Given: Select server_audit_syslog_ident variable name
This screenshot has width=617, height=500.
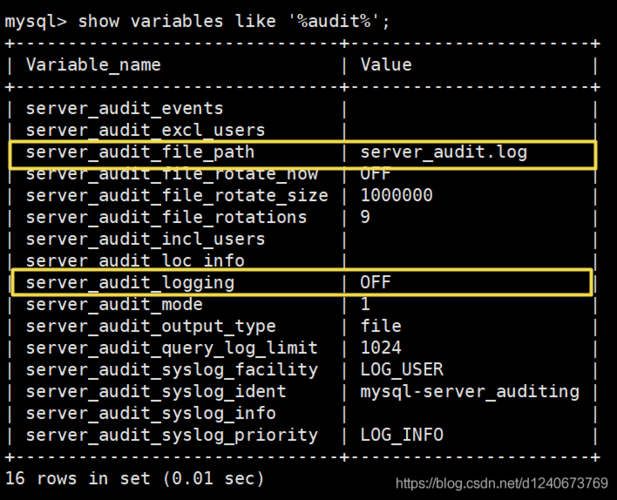Looking at the screenshot, I should point(156,392).
